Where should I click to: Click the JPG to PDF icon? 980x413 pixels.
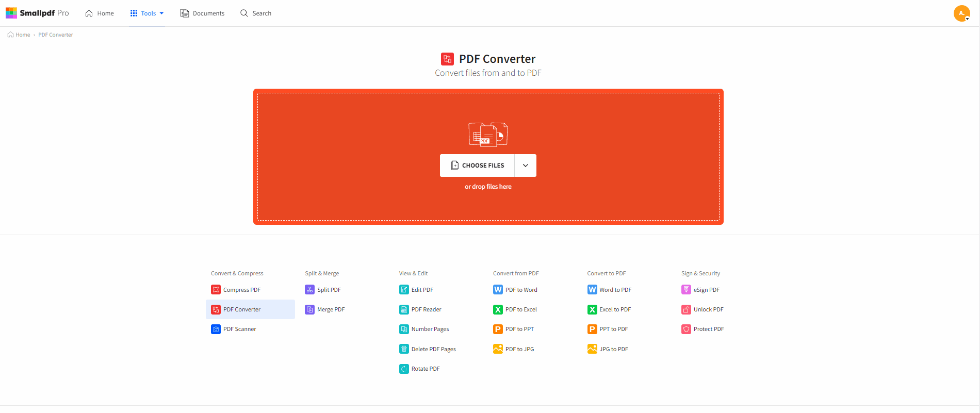pos(592,349)
